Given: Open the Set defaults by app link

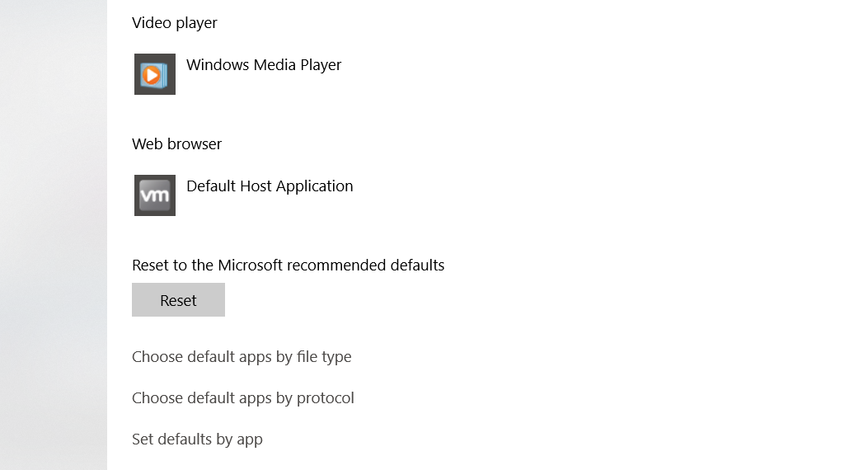Looking at the screenshot, I should point(197,439).
